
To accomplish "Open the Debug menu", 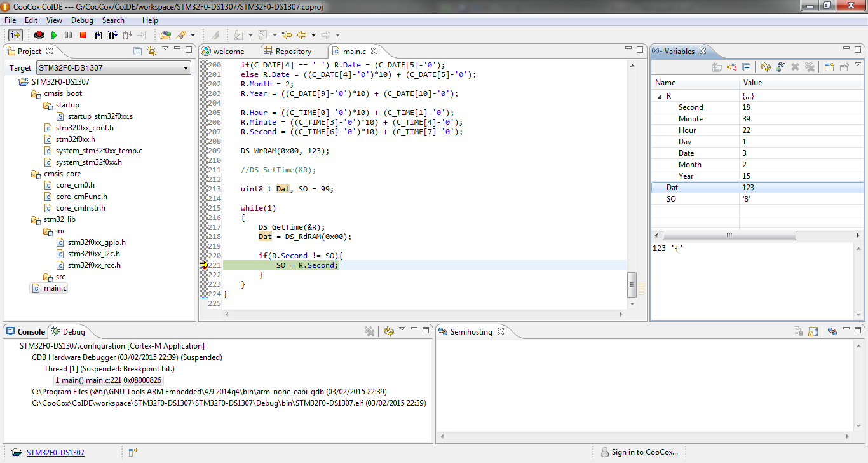I will [x=82, y=20].
